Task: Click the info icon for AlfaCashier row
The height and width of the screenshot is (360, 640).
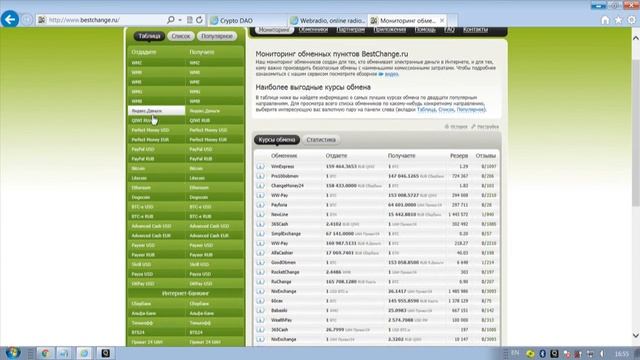Action: click(x=260, y=253)
